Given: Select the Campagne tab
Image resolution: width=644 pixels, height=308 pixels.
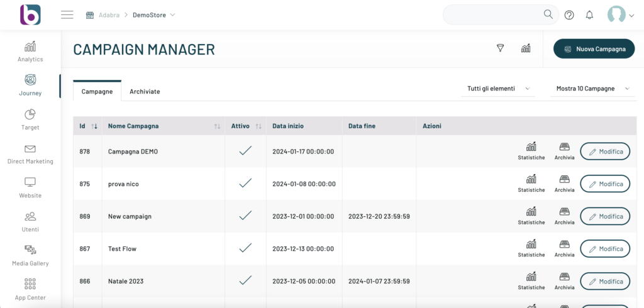Looking at the screenshot, I should [97, 91].
